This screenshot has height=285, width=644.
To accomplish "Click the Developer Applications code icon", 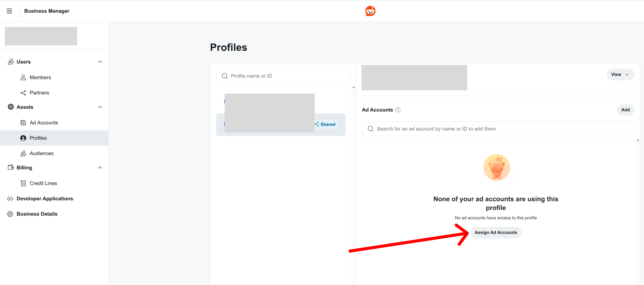I will click(x=10, y=199).
